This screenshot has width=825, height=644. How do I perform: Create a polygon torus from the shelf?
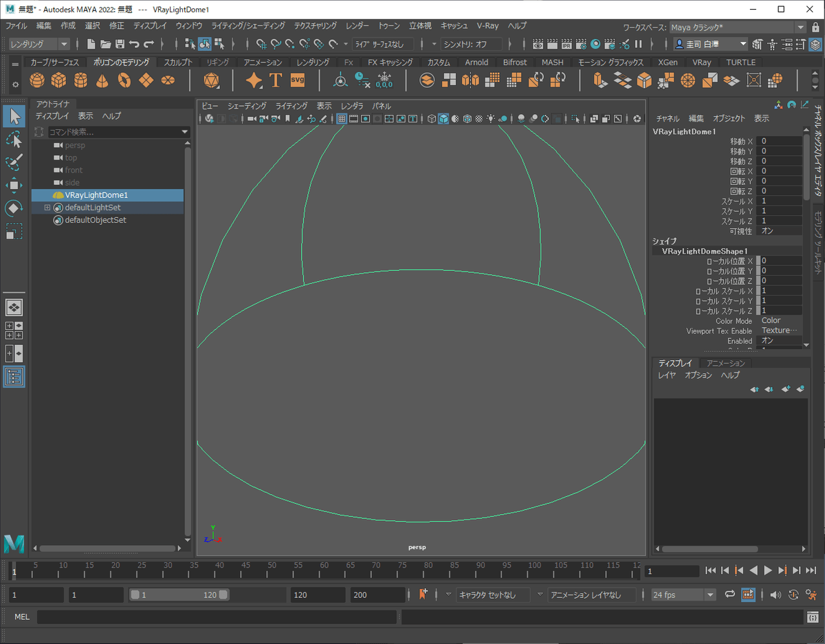click(124, 80)
